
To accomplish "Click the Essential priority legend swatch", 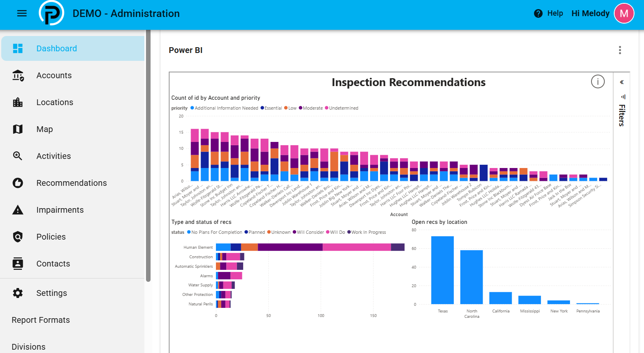I will (262, 108).
